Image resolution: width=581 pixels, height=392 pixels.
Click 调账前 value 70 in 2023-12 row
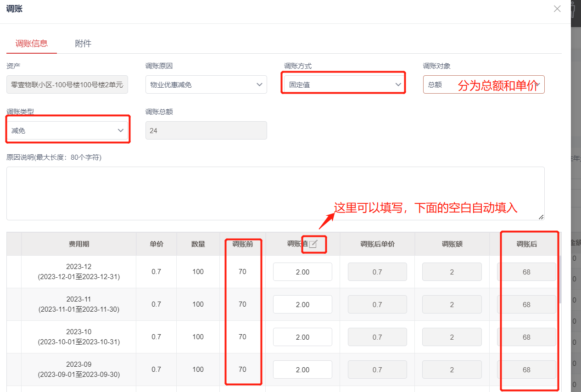pos(242,272)
